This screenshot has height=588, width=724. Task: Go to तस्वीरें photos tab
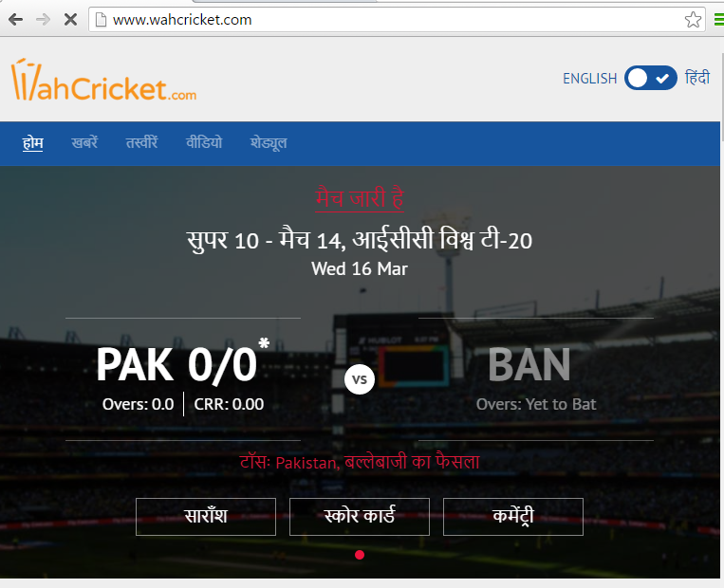(x=141, y=142)
